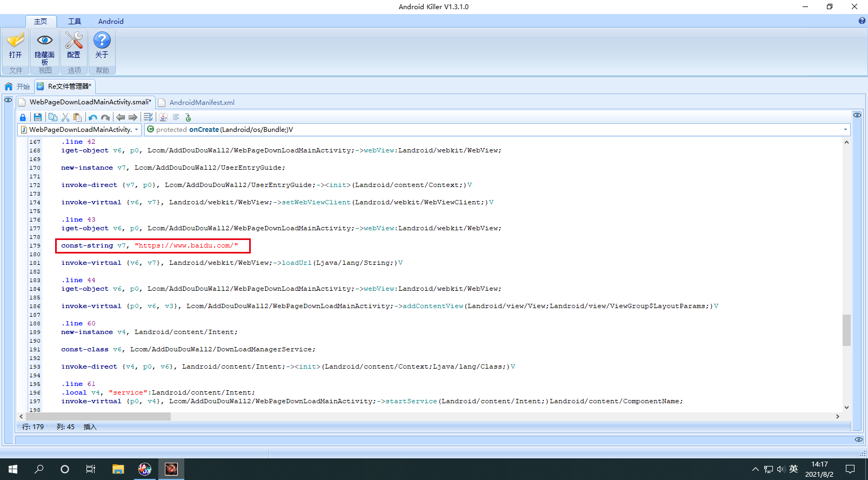Viewport: 868px width, 480px height.
Task: Switch to the 工具 ribbon tab
Action: pyautogui.click(x=75, y=21)
